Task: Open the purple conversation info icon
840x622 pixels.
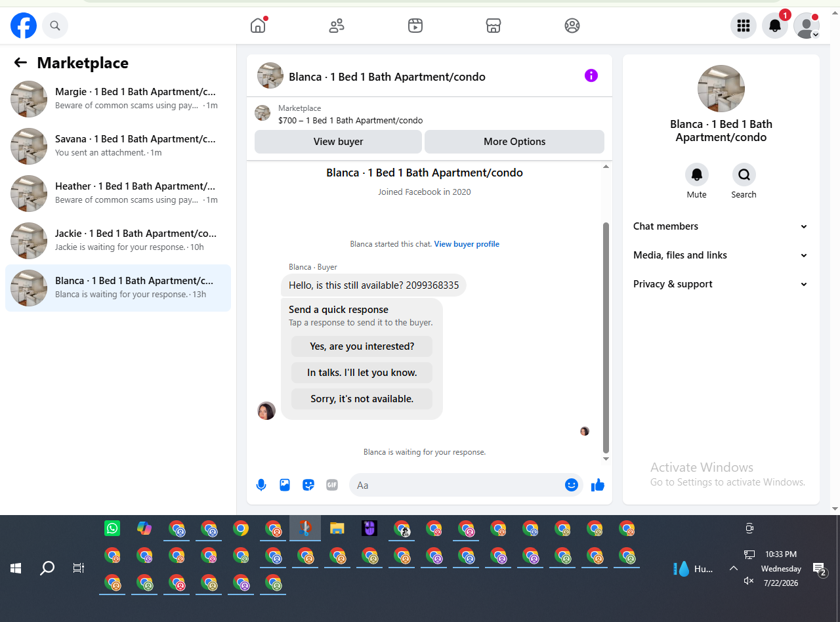Action: point(591,75)
